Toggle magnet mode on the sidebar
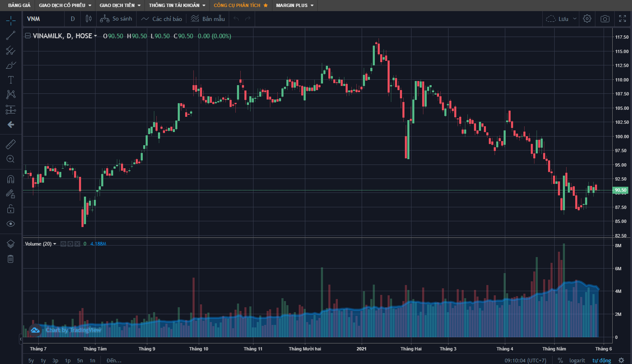Viewport: 632px width, 364px height. pos(11,179)
